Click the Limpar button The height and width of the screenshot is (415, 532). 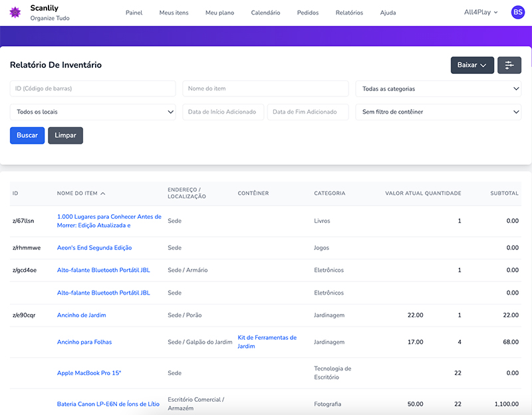coord(65,136)
